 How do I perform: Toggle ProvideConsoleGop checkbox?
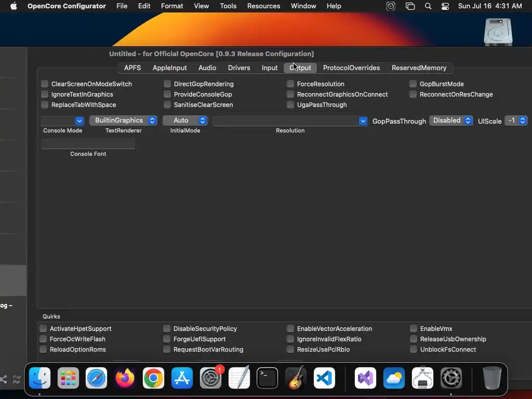(x=167, y=95)
